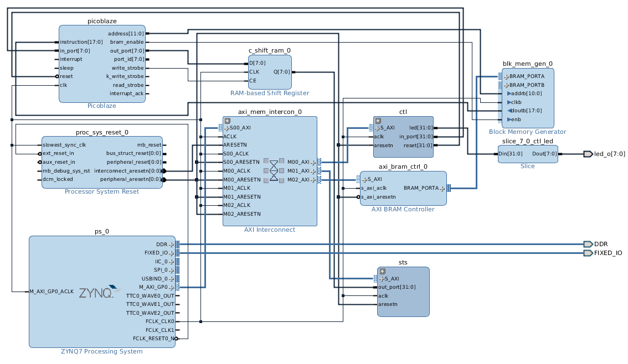Expand the sts block hierarchy
This screenshot has width=628, height=364.
click(x=383, y=271)
